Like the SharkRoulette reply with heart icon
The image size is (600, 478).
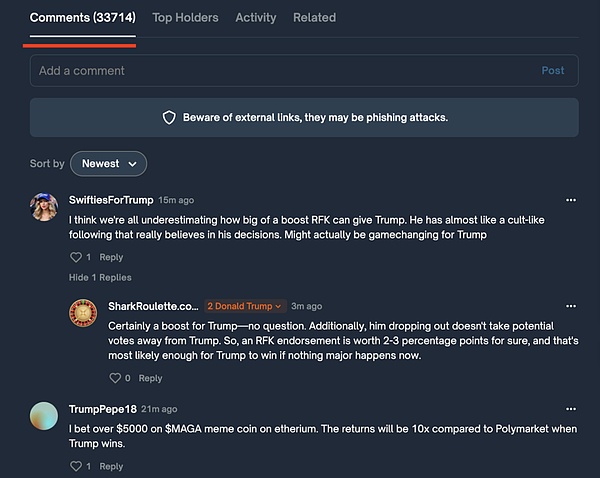click(115, 378)
